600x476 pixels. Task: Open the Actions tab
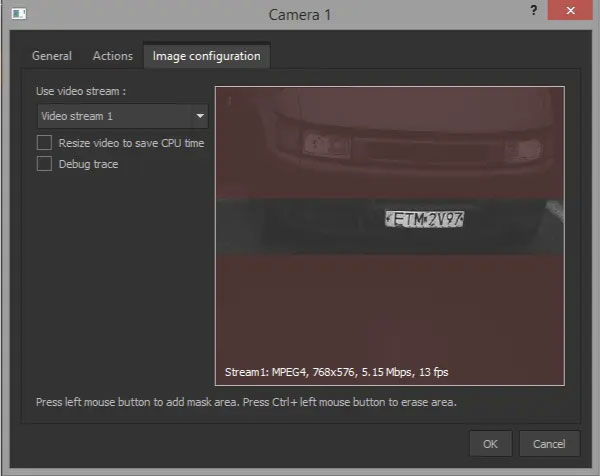[x=113, y=56]
